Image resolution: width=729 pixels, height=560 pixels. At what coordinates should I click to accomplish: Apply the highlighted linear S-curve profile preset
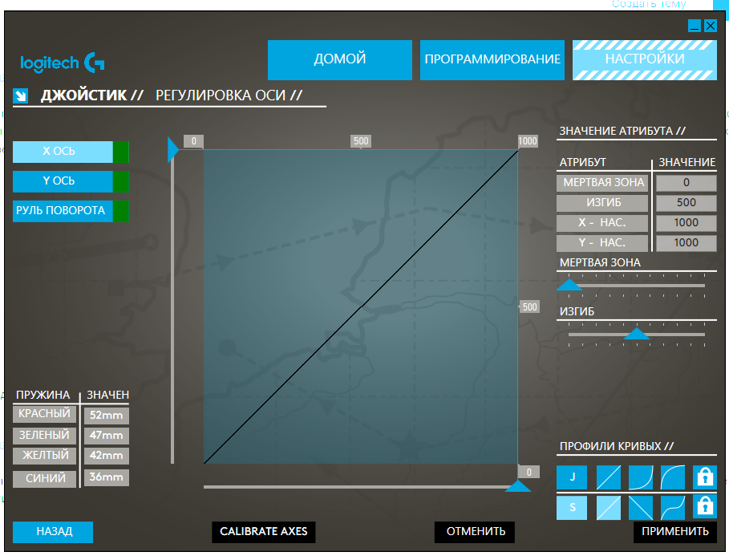tap(608, 507)
